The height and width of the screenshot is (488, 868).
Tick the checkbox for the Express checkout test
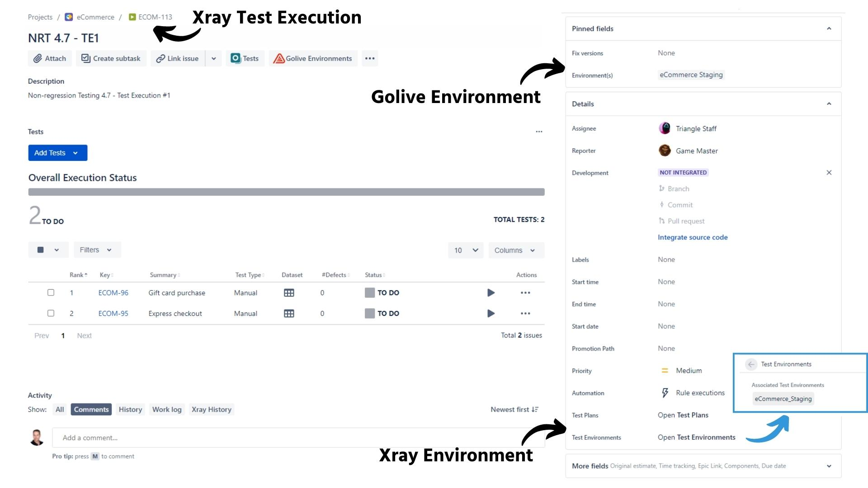51,313
